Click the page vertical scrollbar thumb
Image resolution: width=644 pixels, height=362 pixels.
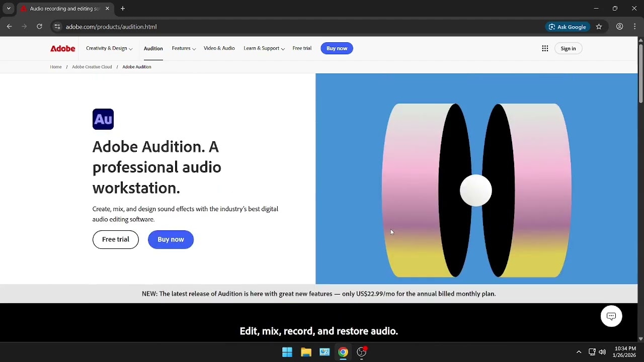pos(640,73)
